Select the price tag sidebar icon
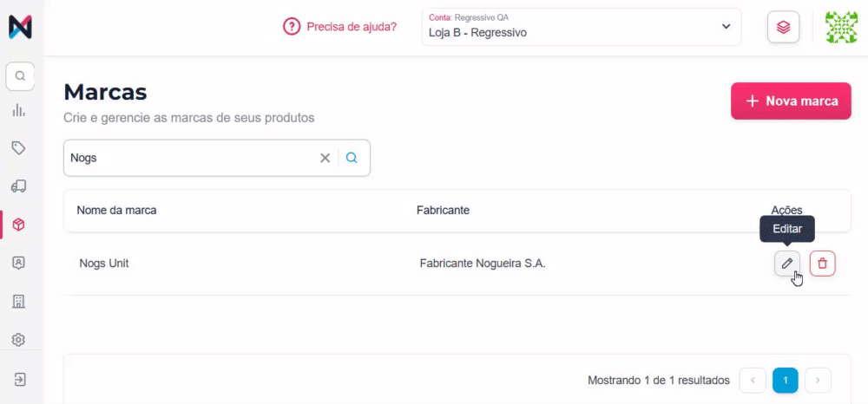This screenshot has height=404, width=868. click(x=19, y=148)
